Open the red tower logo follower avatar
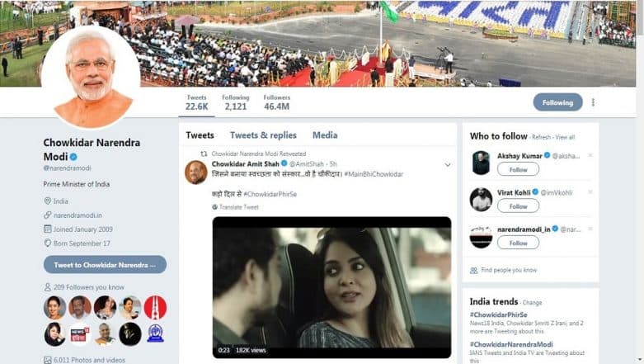 click(155, 307)
